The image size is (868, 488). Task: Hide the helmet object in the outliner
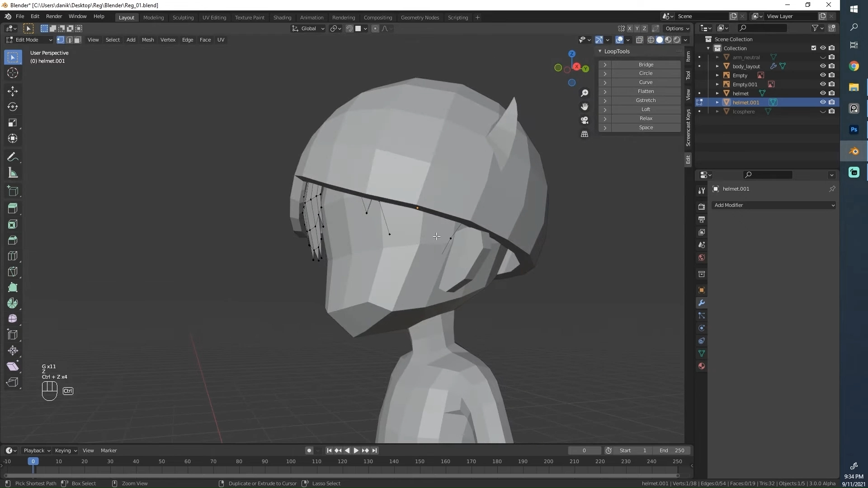coord(822,93)
